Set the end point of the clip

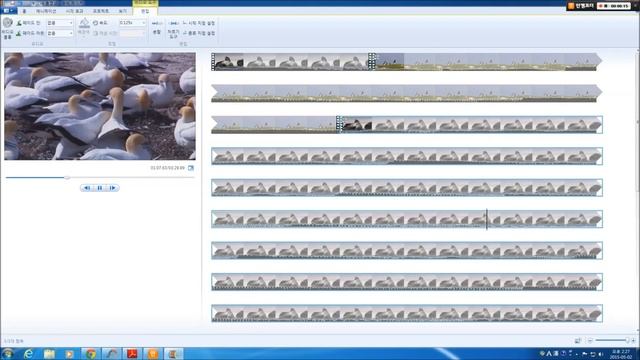[199, 33]
